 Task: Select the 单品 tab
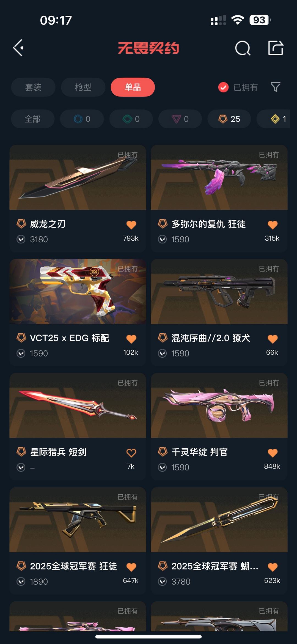(x=133, y=87)
